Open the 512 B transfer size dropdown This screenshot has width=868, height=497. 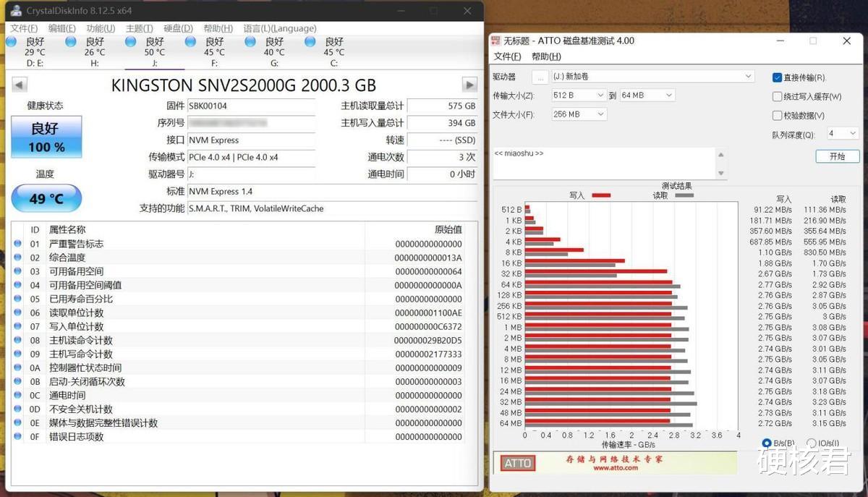pos(600,95)
